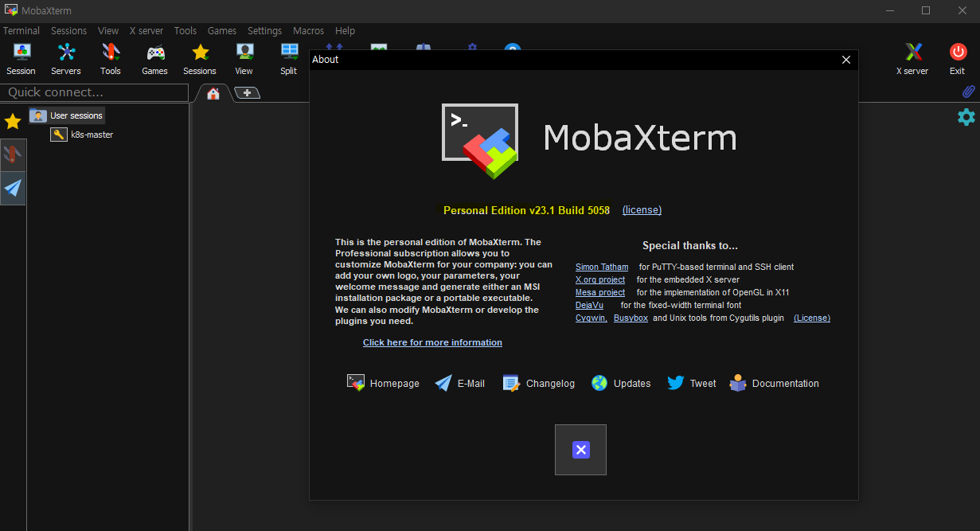Open the X server menu

[146, 31]
